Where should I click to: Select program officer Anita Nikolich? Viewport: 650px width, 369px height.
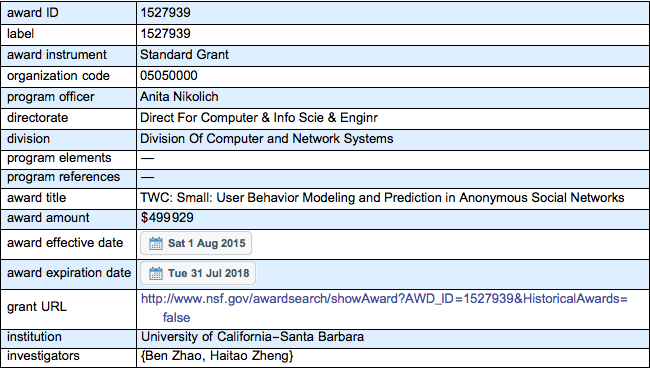click(179, 97)
